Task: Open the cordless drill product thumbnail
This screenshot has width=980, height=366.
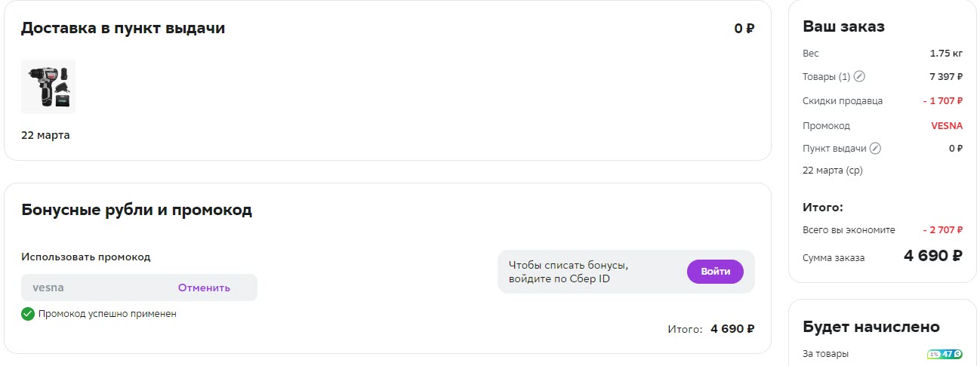Action: click(48, 87)
